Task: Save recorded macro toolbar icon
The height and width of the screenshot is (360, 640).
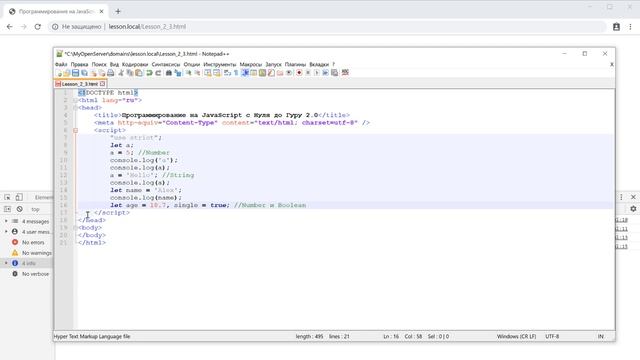Action: 334,73
